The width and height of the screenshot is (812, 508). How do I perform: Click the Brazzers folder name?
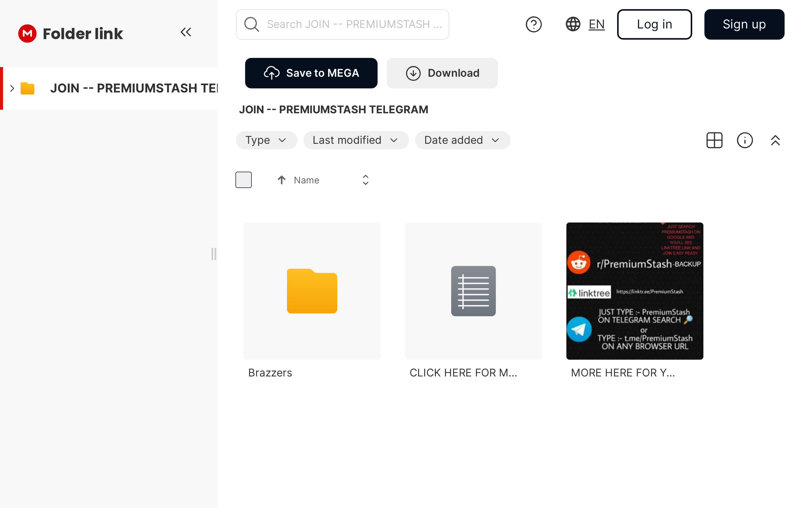tap(270, 373)
